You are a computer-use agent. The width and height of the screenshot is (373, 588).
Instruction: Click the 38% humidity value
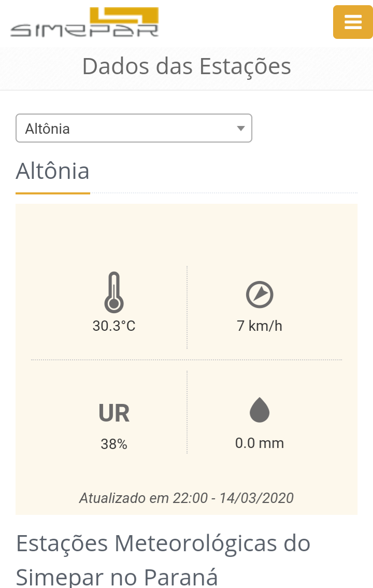pos(114,444)
